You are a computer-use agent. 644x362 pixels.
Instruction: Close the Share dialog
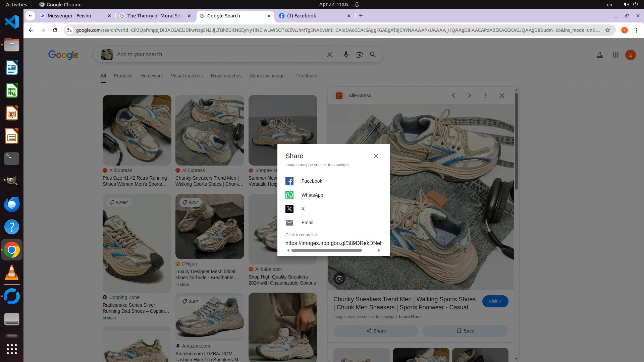[x=376, y=156]
